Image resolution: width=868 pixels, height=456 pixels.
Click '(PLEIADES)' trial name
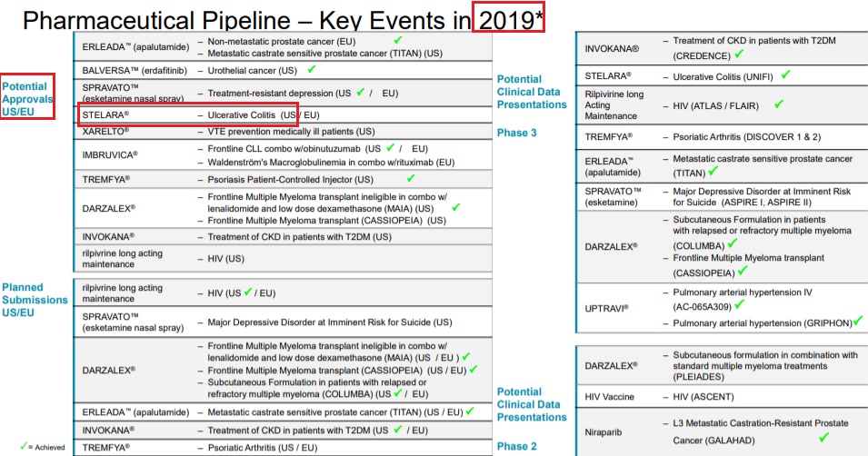698,377
